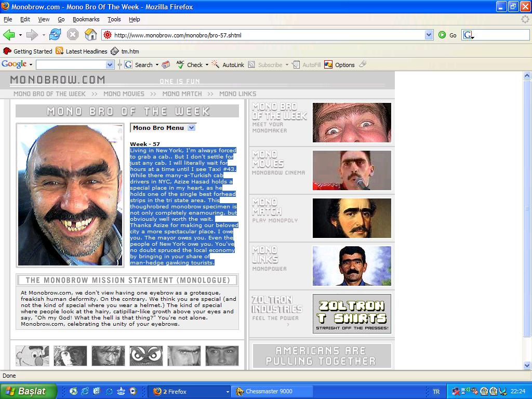Open the File menu
The width and height of the screenshot is (532, 399).
(x=8, y=19)
